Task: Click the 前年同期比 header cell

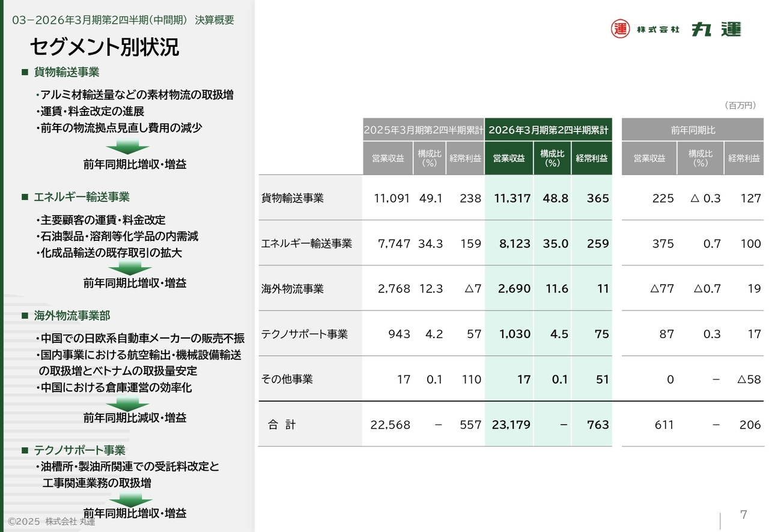Action: [693, 130]
